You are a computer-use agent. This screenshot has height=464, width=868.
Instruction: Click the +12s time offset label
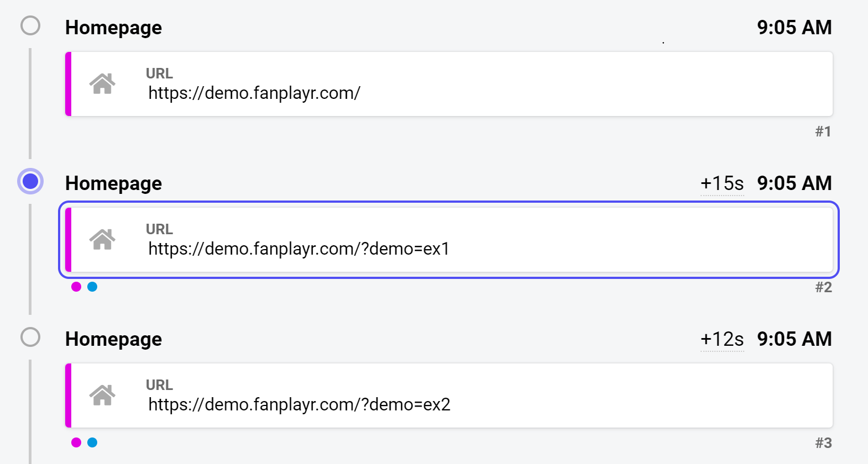722,339
